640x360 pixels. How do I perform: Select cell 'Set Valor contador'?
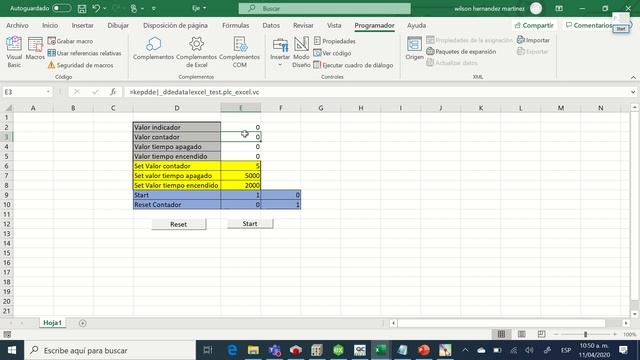coord(177,166)
